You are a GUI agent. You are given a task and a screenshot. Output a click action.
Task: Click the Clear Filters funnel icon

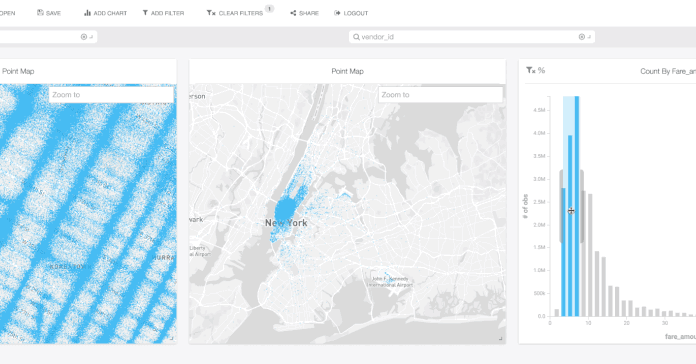211,13
